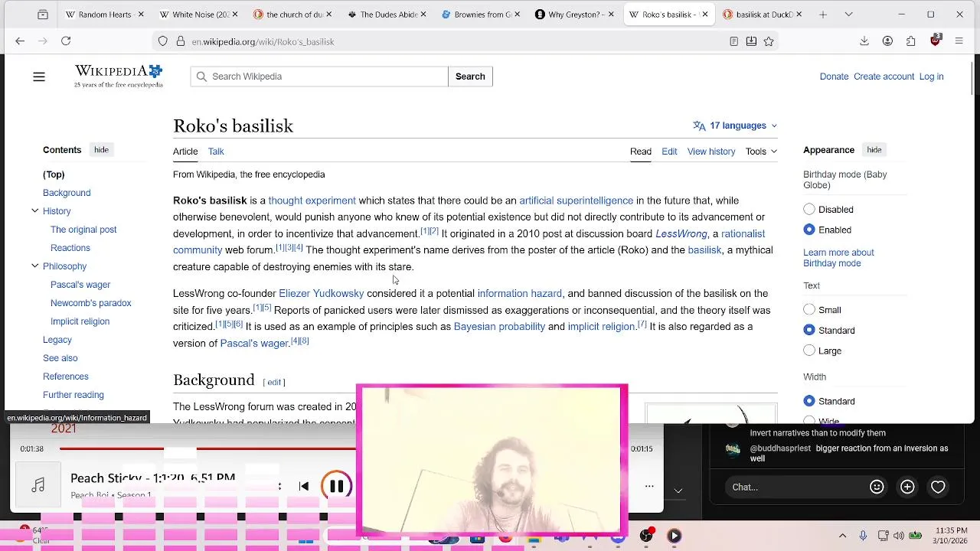Switch to basilisk at DuckDuckGo tab
The height and width of the screenshot is (551, 980).
(x=763, y=15)
